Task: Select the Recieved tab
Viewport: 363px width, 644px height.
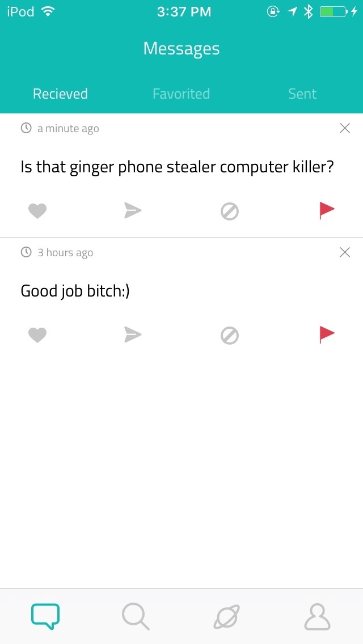Action: click(61, 94)
